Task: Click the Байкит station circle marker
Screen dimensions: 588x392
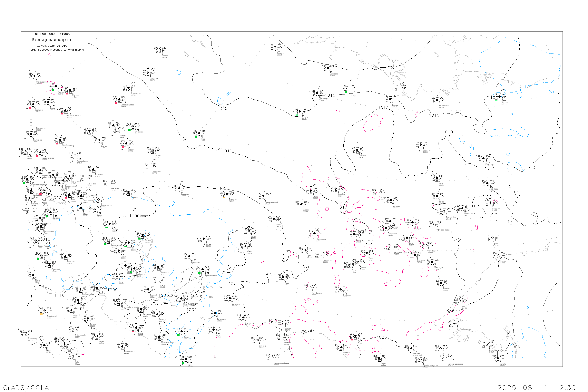Action: pos(153,150)
